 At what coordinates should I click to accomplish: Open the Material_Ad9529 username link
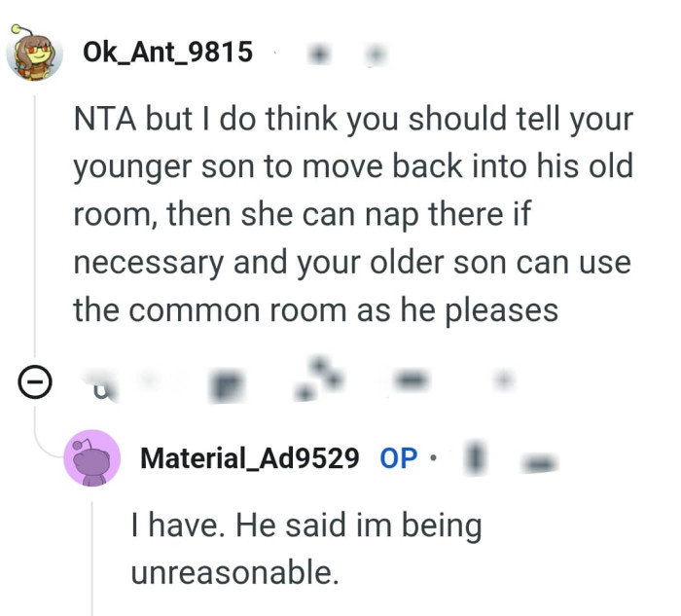(249, 456)
